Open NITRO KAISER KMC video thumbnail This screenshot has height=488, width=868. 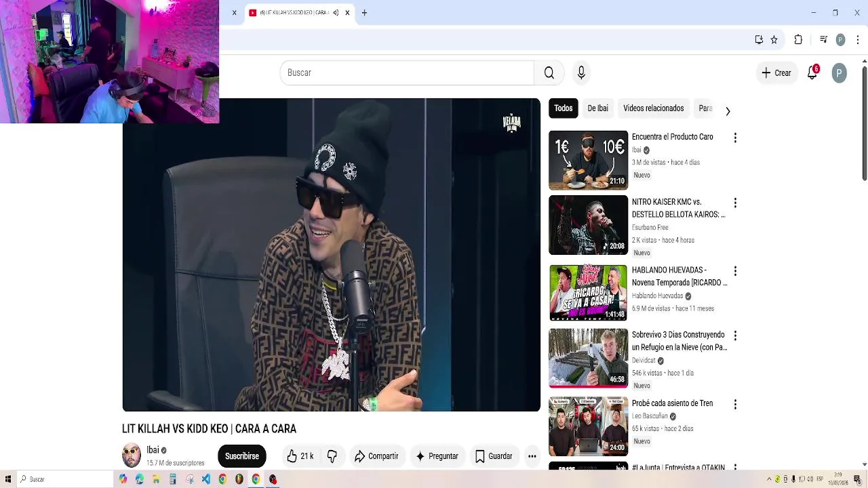pyautogui.click(x=588, y=225)
